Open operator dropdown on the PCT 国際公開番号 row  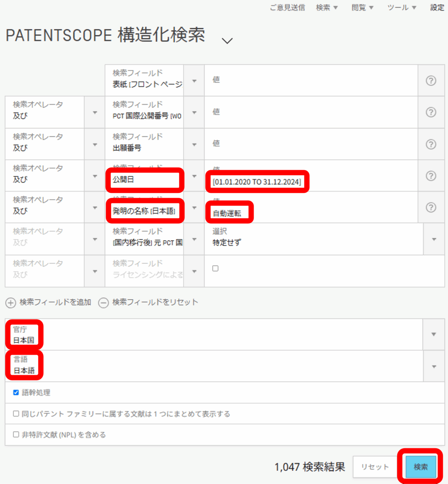pos(95,112)
